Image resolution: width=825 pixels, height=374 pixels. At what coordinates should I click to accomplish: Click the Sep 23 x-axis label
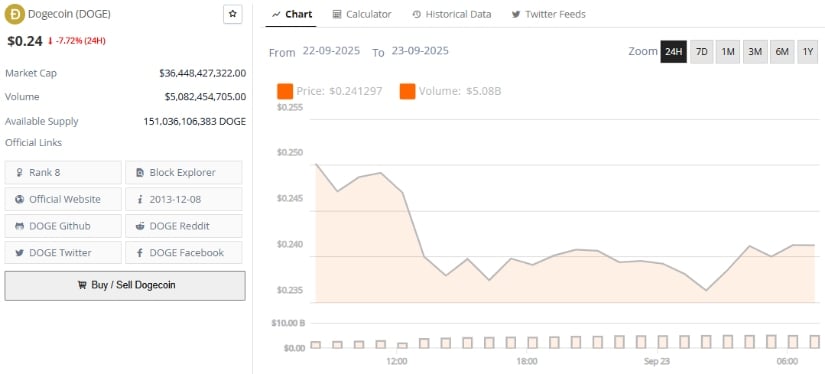[657, 361]
